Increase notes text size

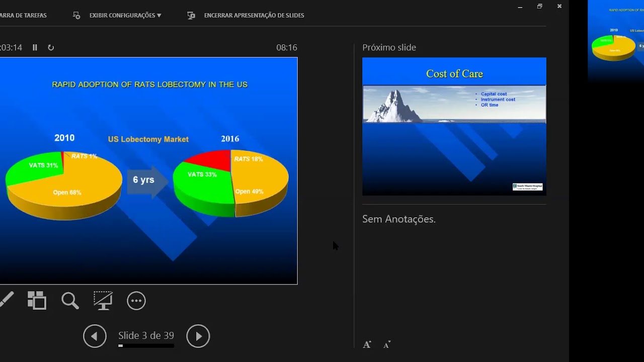pyautogui.click(x=367, y=344)
